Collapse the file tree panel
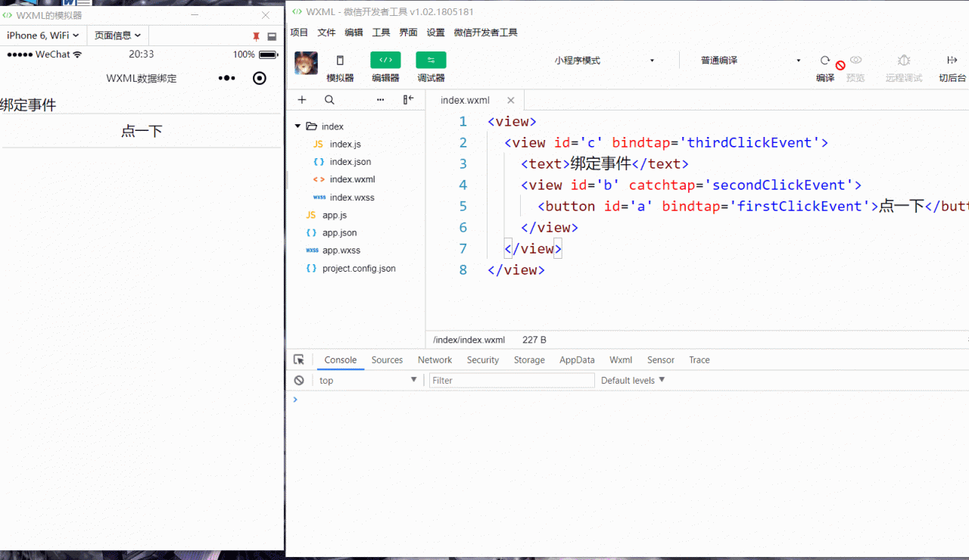The height and width of the screenshot is (560, 969). 408,100
